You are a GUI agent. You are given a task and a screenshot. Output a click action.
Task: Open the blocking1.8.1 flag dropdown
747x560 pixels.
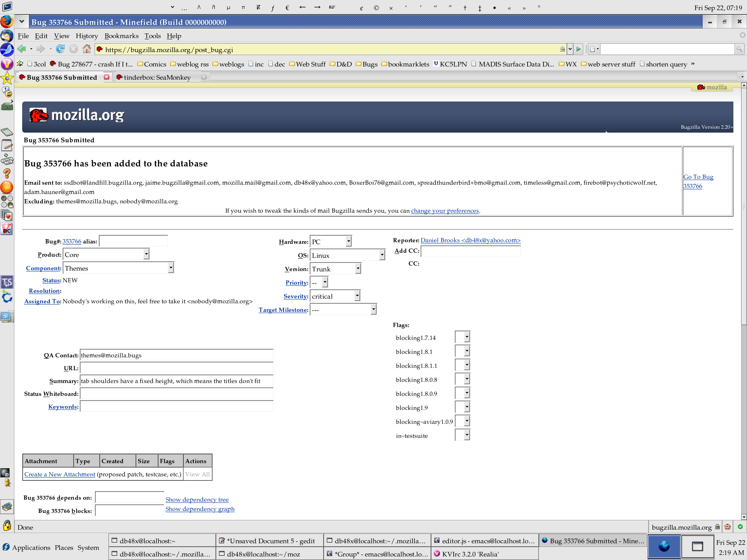coord(463,351)
